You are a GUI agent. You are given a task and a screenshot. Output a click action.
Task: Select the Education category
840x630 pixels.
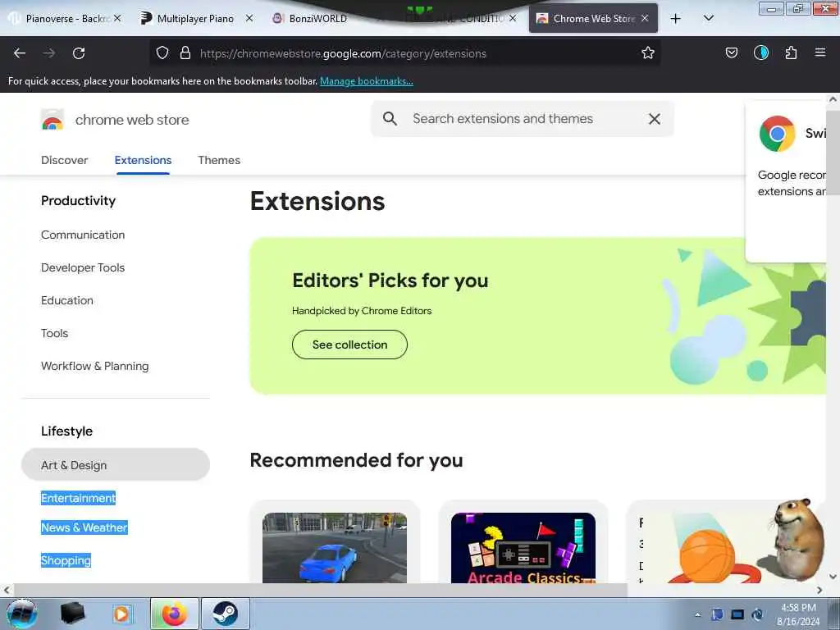pos(67,300)
